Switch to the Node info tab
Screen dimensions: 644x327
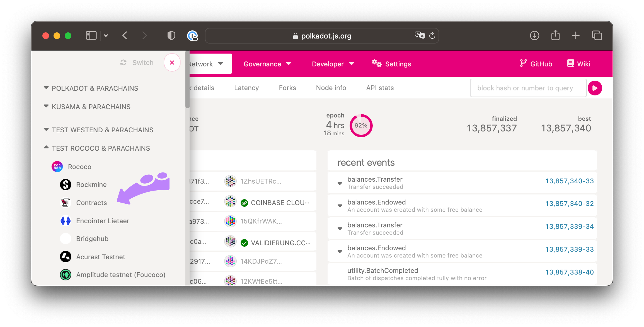331,88
